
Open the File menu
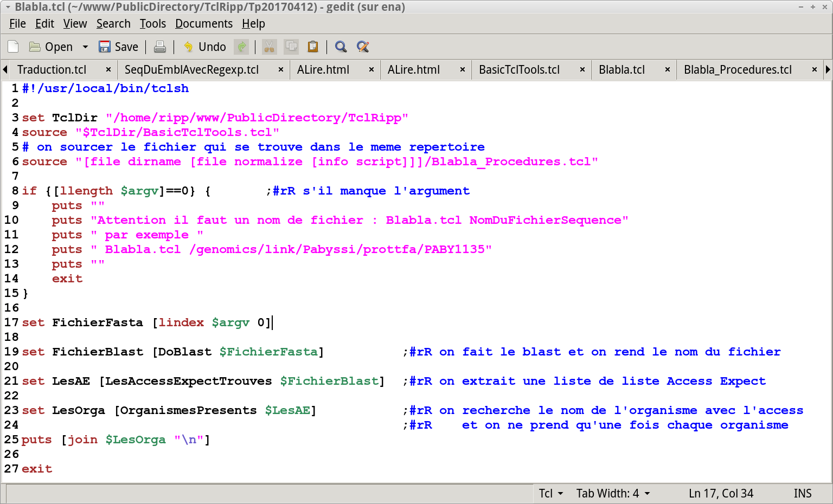[x=17, y=24]
